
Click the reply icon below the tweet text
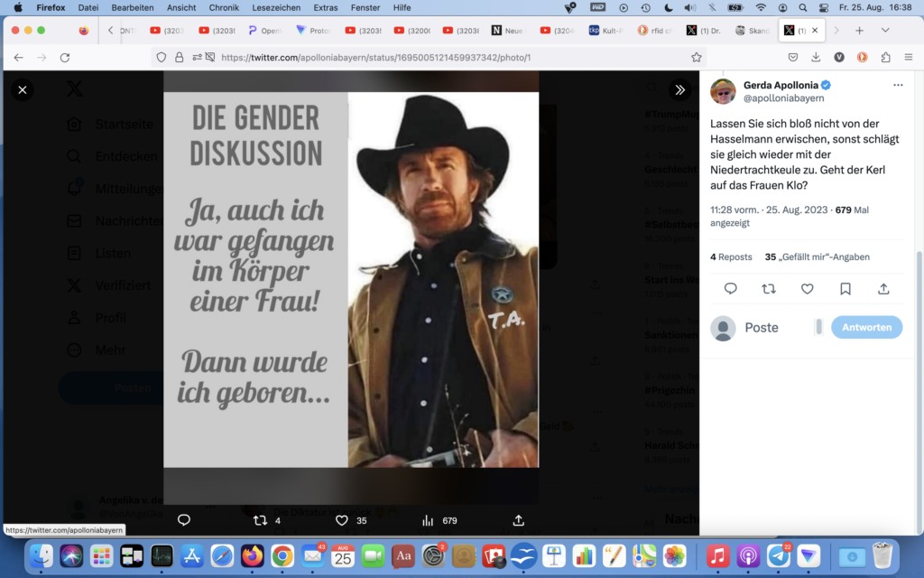tap(731, 289)
